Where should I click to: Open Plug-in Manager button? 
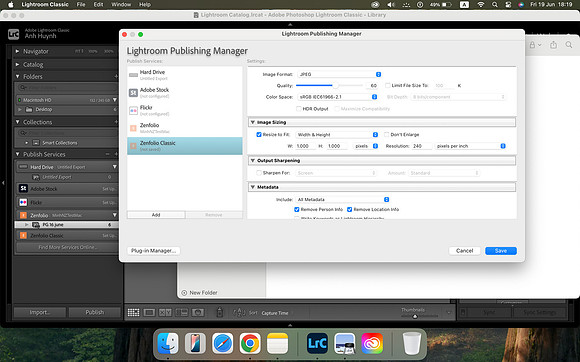pyautogui.click(x=154, y=251)
